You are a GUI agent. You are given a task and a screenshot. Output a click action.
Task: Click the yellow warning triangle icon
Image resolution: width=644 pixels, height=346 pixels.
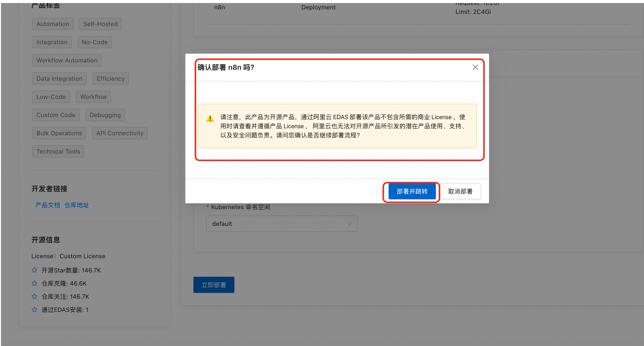(210, 118)
